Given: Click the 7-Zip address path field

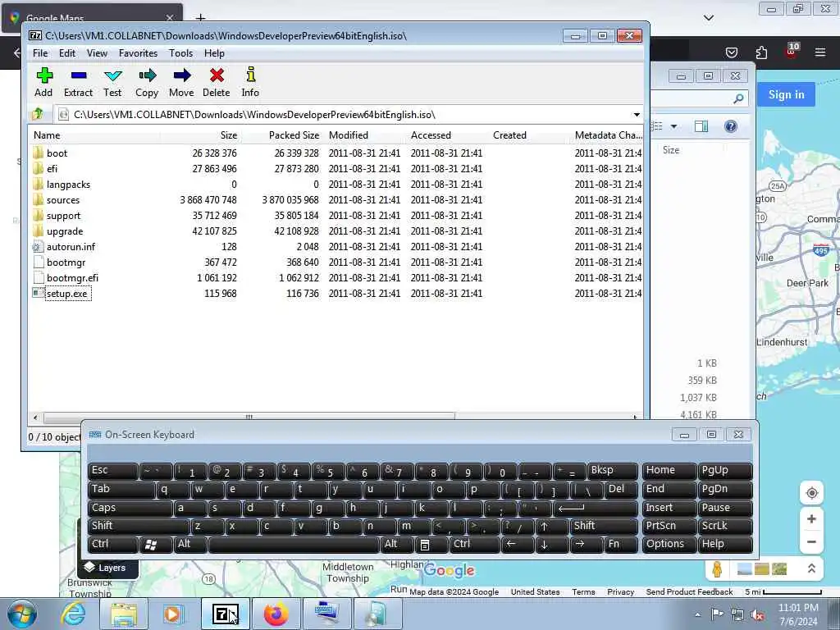Looking at the screenshot, I should point(343,115).
